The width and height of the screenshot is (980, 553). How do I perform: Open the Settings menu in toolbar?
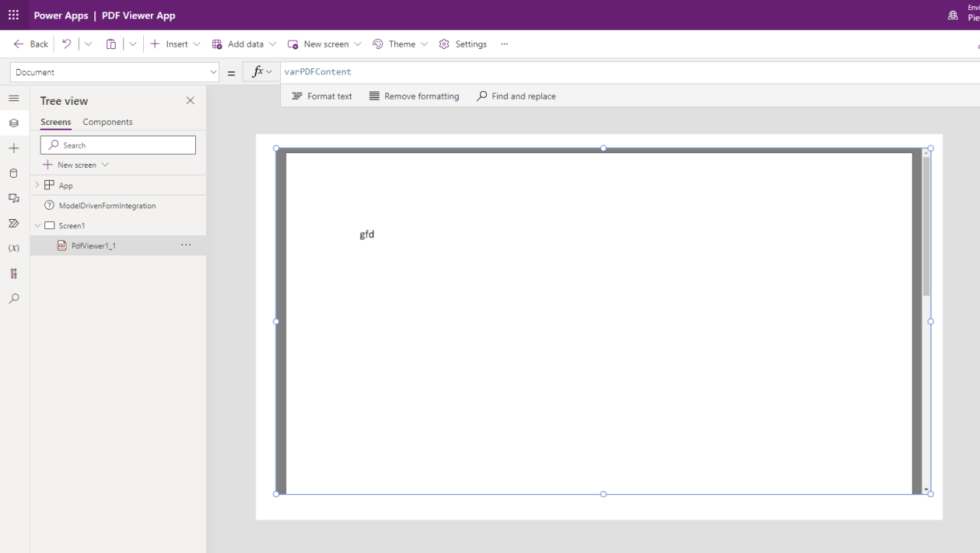point(462,44)
